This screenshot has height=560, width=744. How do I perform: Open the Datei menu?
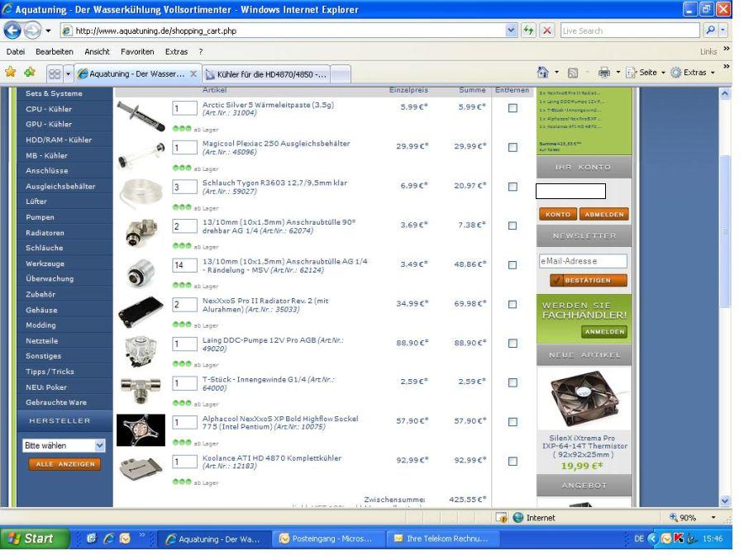16,52
